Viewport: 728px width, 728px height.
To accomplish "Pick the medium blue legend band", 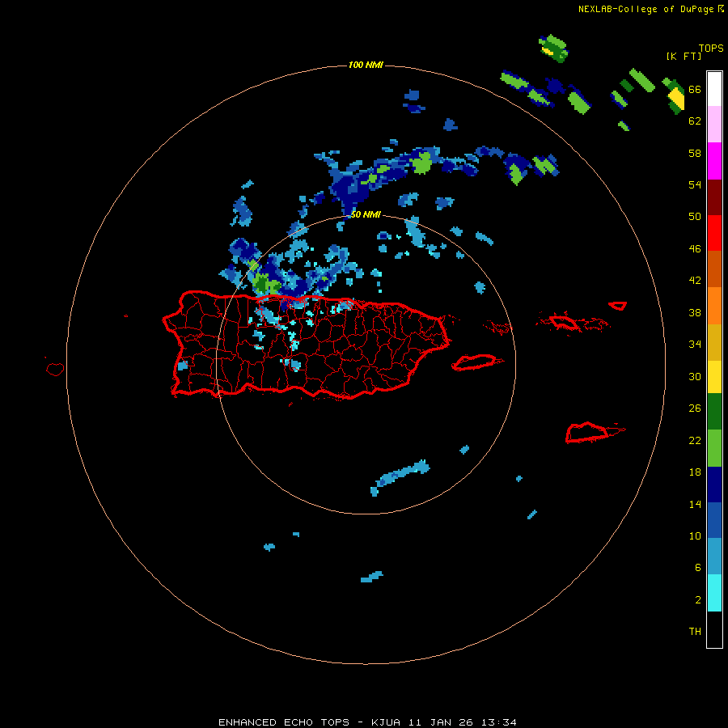I will [714, 520].
